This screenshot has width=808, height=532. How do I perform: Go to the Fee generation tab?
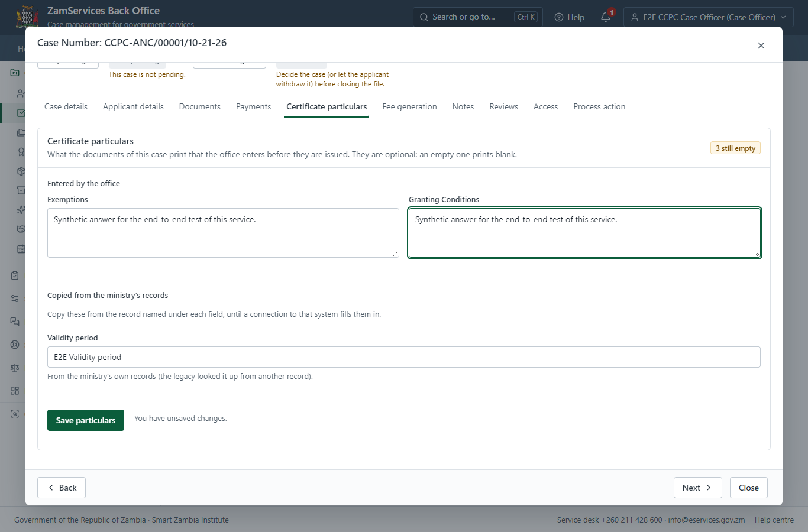click(x=409, y=107)
